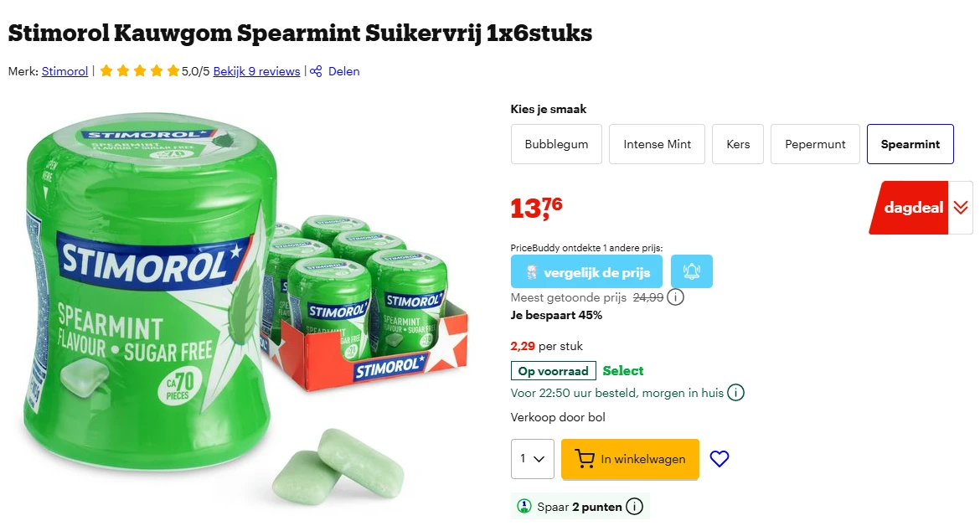
Task: Select the Kers flavor option
Action: pos(737,143)
